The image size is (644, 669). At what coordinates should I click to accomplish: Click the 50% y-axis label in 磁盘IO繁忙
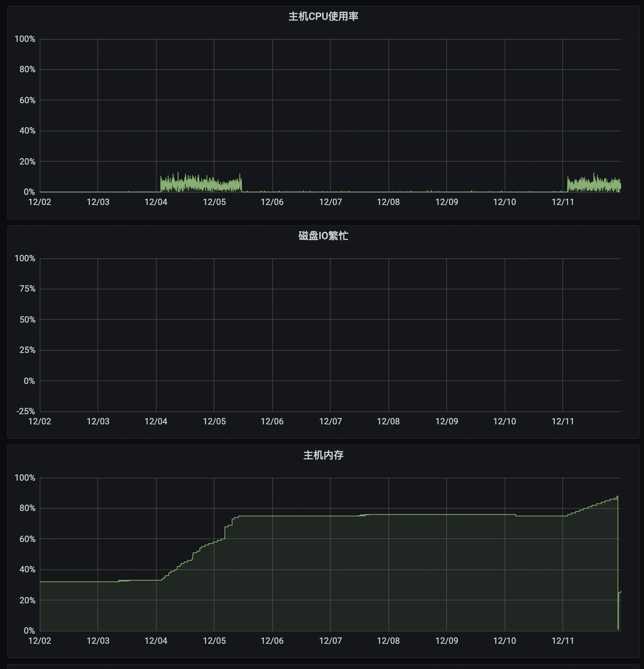coord(27,320)
